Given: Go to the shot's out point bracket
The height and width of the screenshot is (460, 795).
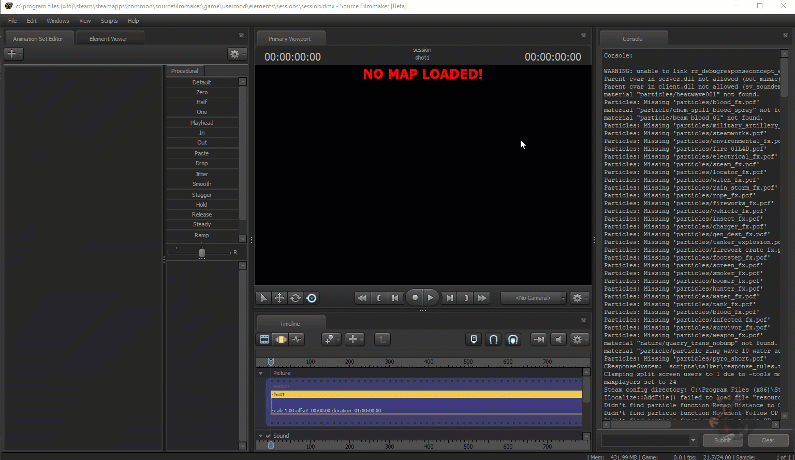Looking at the screenshot, I should tap(466, 298).
